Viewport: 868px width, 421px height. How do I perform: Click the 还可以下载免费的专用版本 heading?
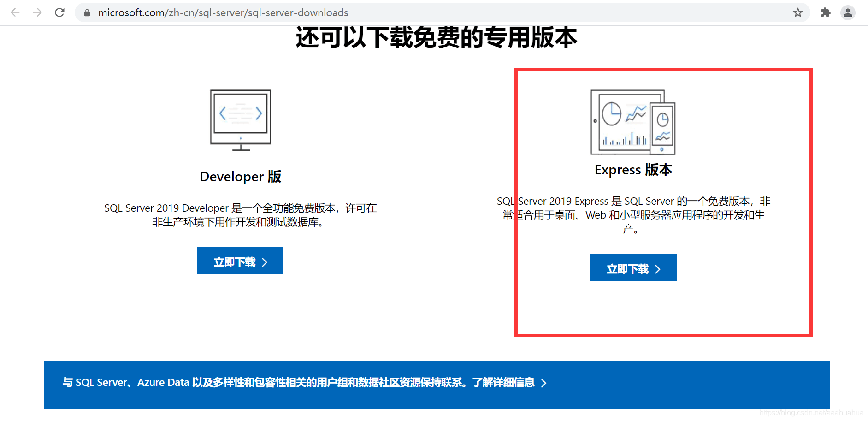pos(436,38)
